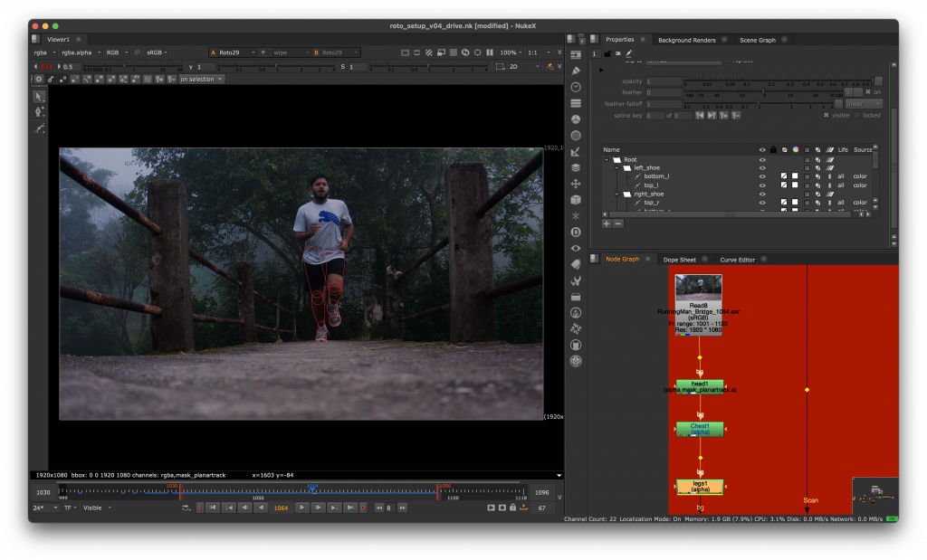This screenshot has height=560, width=927.
Task: Switch to the Scene Graph tab
Action: pyautogui.click(x=757, y=40)
